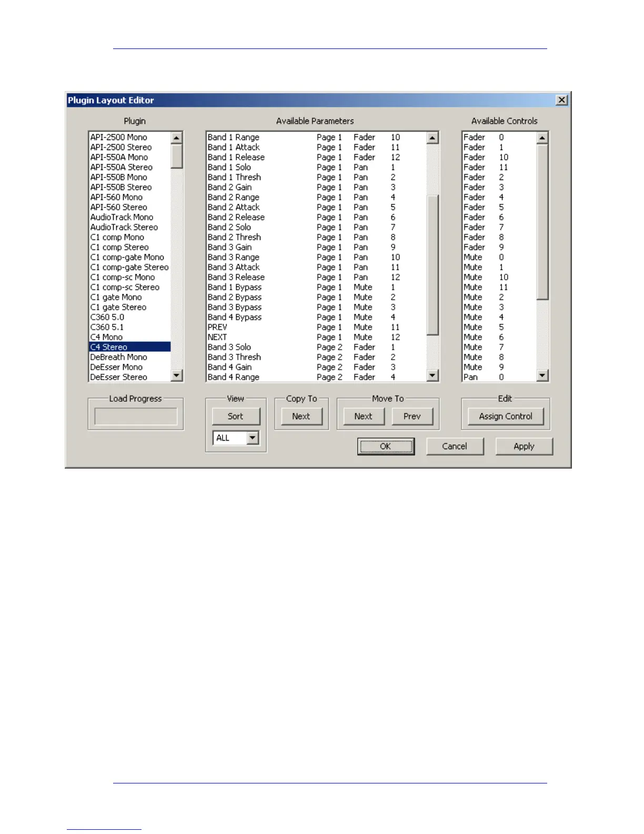Select Band 4 Bypass parameter row
644x834 pixels.
[x=316, y=317]
